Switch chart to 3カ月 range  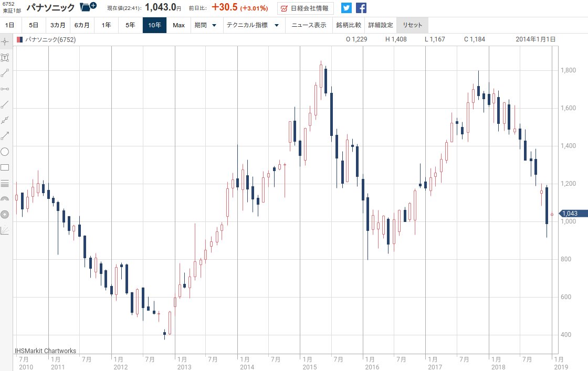(x=58, y=25)
